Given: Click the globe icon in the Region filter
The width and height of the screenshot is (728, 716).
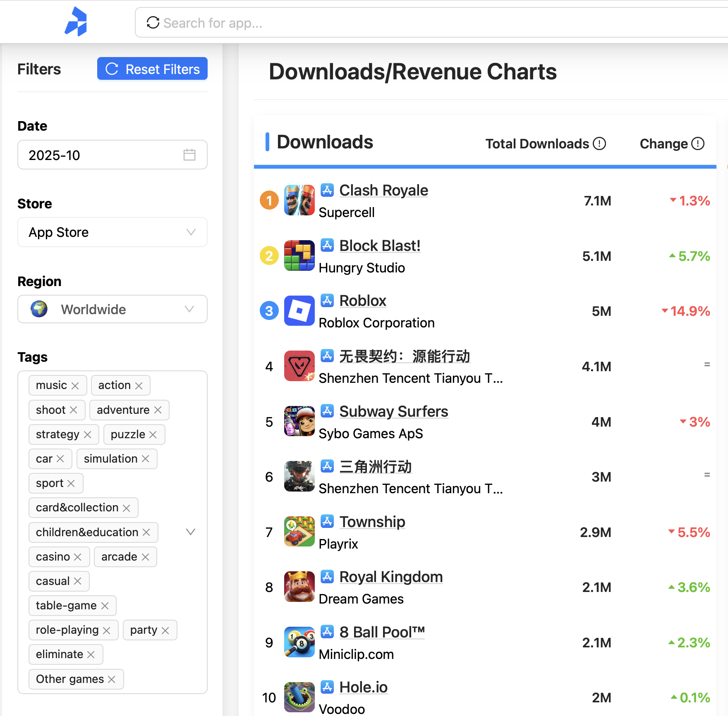Looking at the screenshot, I should 39,309.
